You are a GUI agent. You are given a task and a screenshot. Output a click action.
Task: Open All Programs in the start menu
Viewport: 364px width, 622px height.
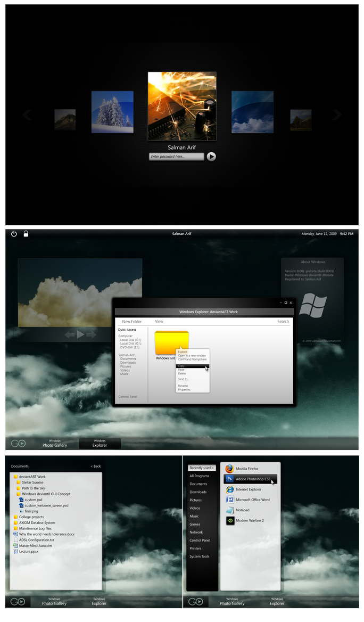(200, 476)
